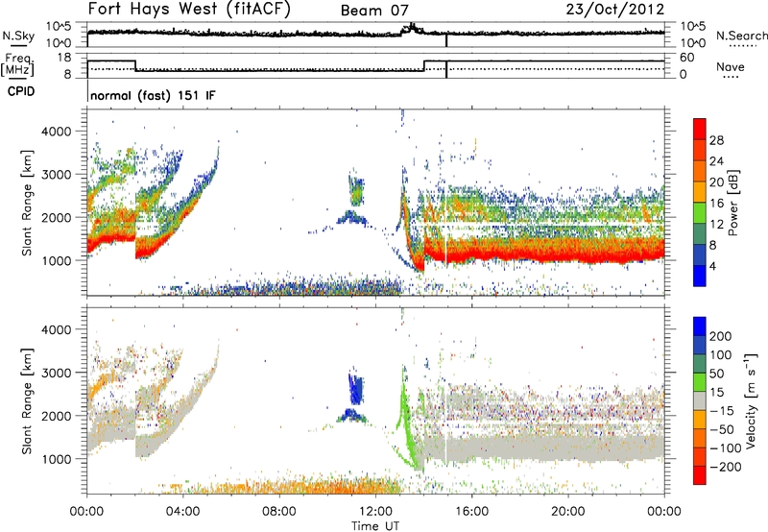Select the '08:00' time tick label
The width and height of the screenshot is (768, 532).
click(x=279, y=512)
